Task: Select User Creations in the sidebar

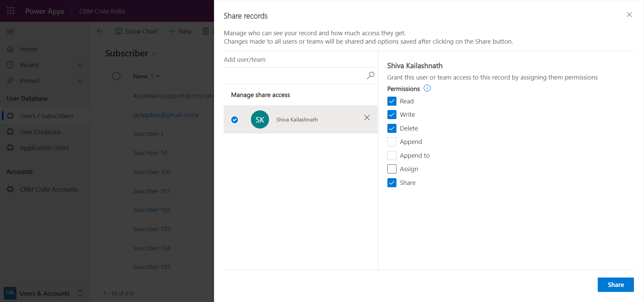Action: pos(40,132)
